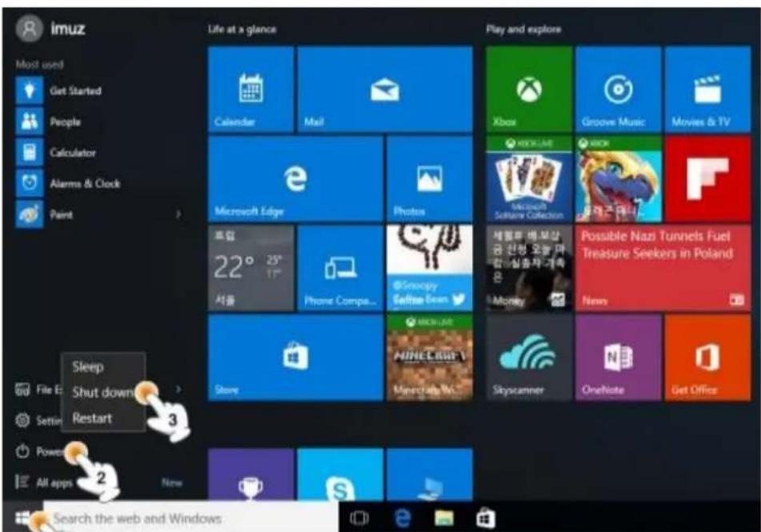Expand the File Explorer jump list arrow
The width and height of the screenshot is (761, 532).
pos(178,390)
